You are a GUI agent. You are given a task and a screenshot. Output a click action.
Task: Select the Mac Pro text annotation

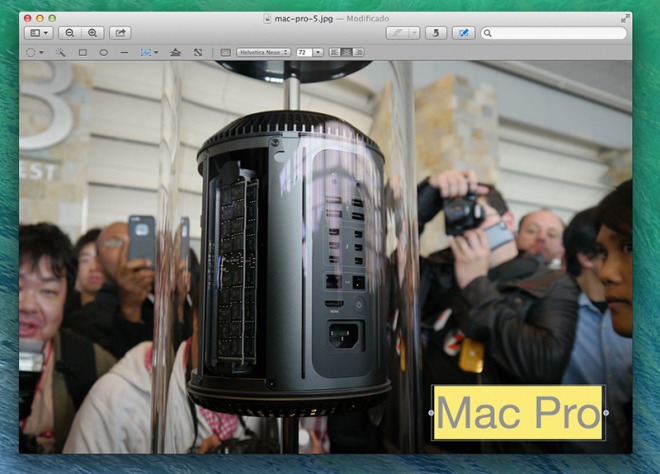518,413
